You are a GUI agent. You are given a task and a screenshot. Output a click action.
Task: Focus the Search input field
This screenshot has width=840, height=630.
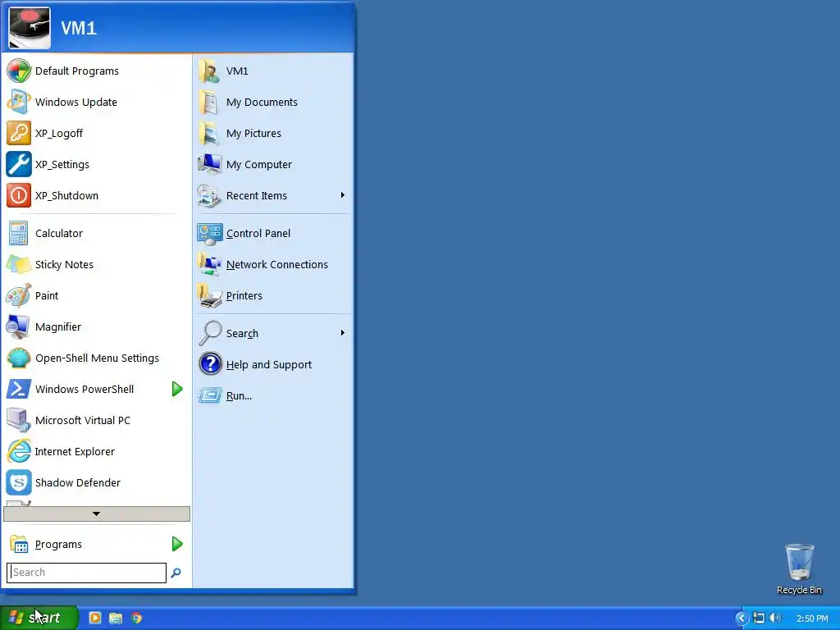(x=86, y=572)
